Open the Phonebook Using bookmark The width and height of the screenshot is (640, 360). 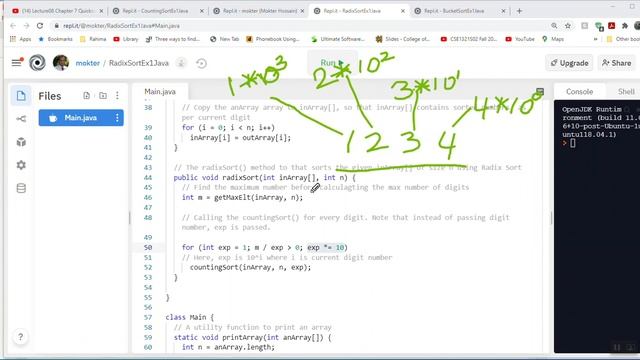(x=273, y=39)
